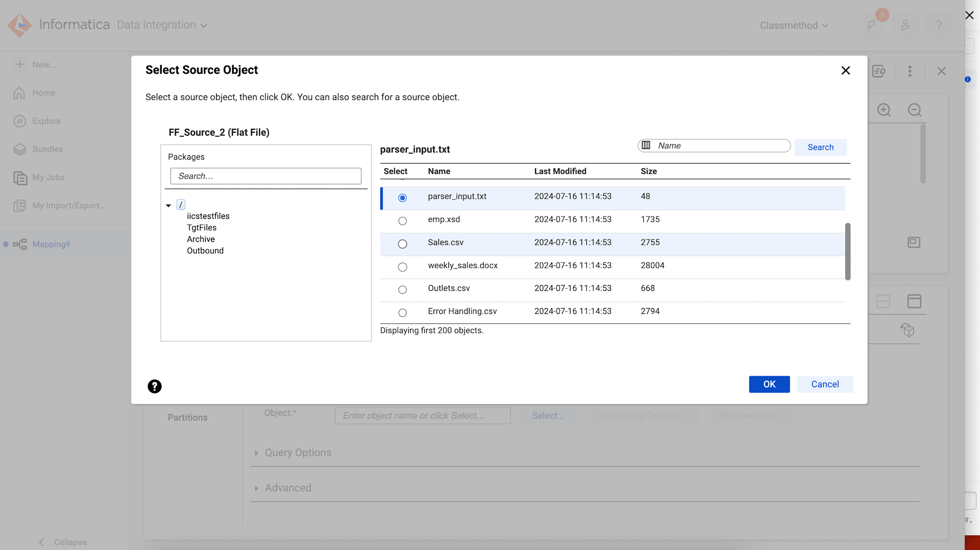Open the My Import/Export icon
The width and height of the screenshot is (980, 550).
20,206
